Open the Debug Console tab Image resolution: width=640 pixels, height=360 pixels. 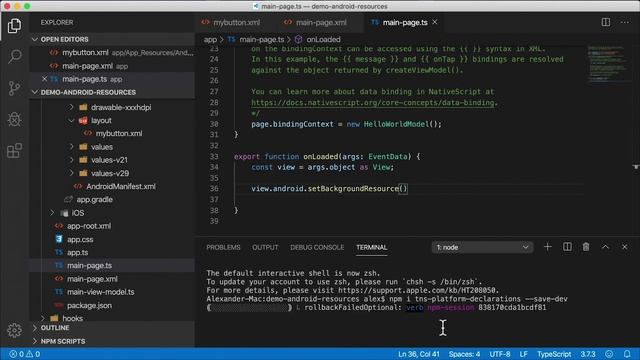pos(317,247)
